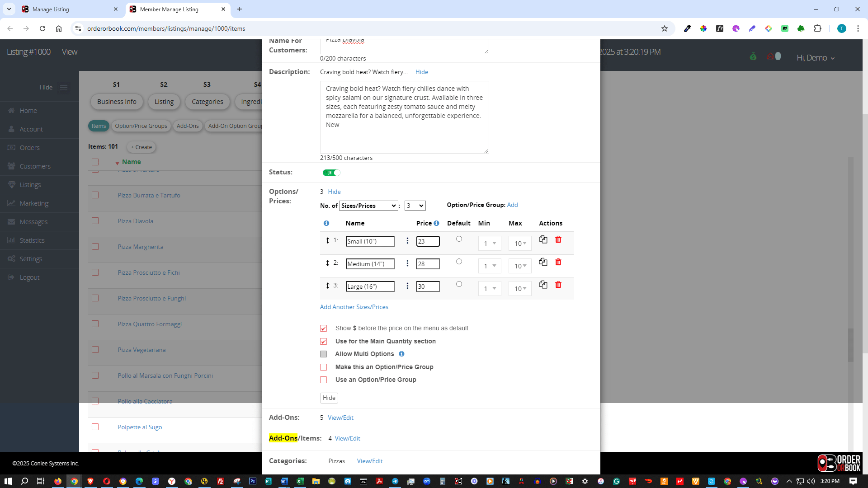Open the Max dropdown for Small (10")

pyautogui.click(x=519, y=243)
